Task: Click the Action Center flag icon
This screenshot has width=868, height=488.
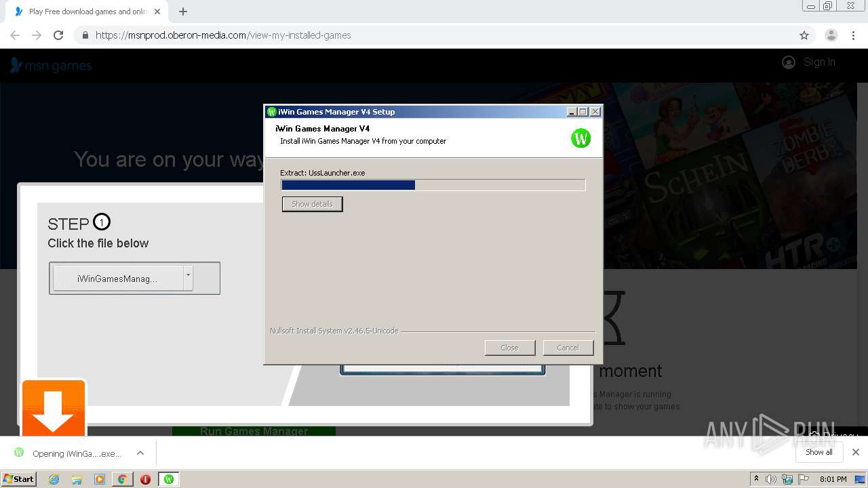Action: (x=804, y=479)
